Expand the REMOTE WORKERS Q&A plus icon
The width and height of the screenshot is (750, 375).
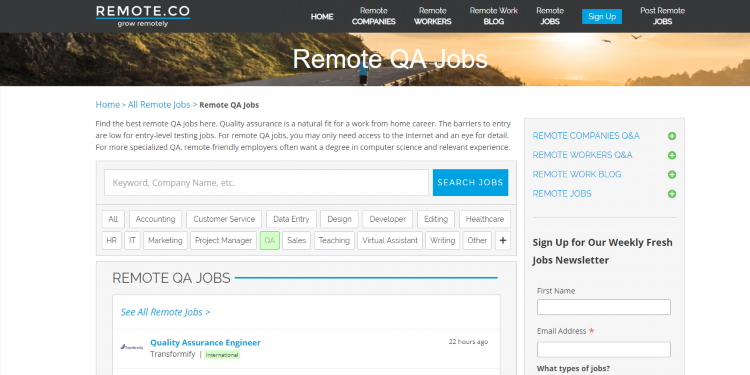(672, 155)
